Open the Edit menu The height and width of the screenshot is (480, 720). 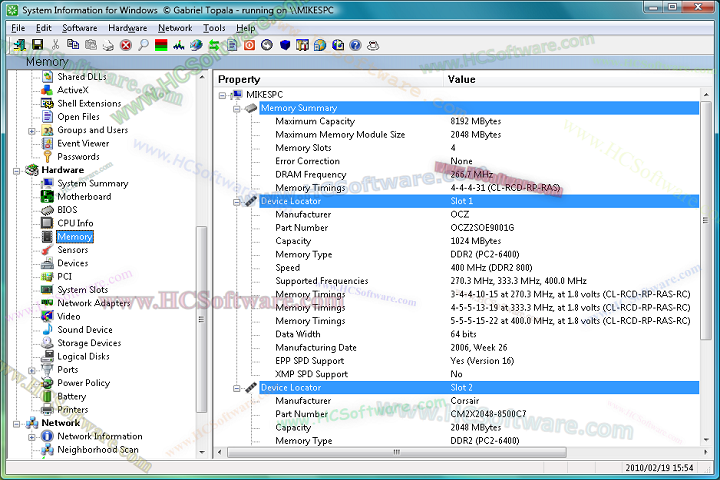(44, 28)
